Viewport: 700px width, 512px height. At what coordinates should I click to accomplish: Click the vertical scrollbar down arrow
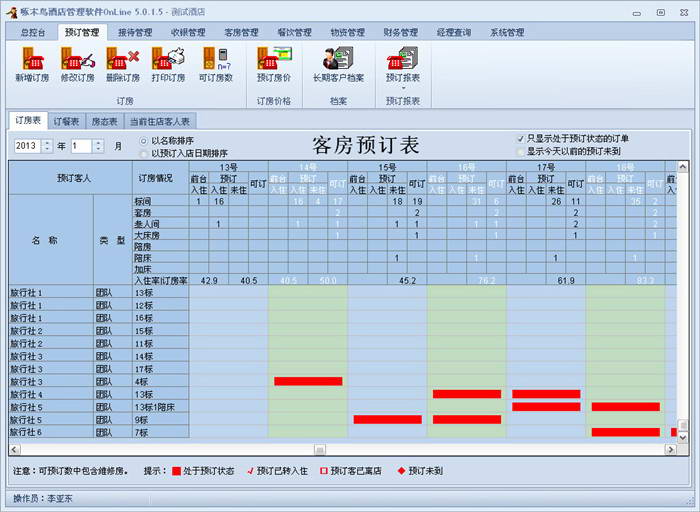click(x=683, y=437)
